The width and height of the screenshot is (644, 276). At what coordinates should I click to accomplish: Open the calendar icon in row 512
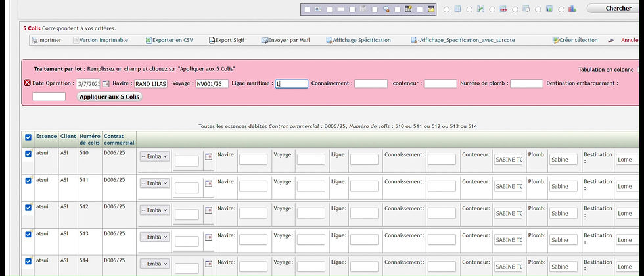tap(209, 210)
